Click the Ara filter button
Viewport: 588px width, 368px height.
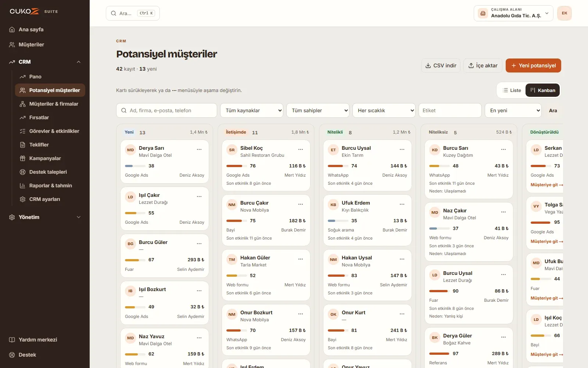tap(553, 110)
